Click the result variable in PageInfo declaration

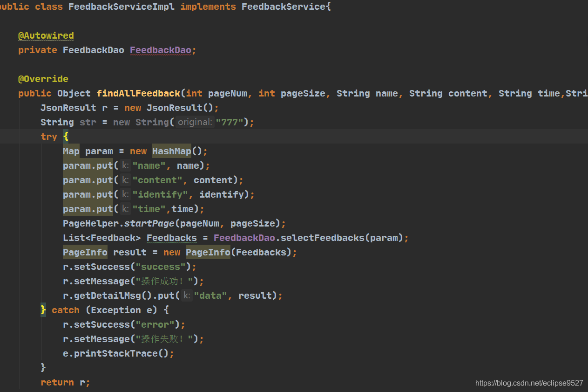[x=130, y=252]
